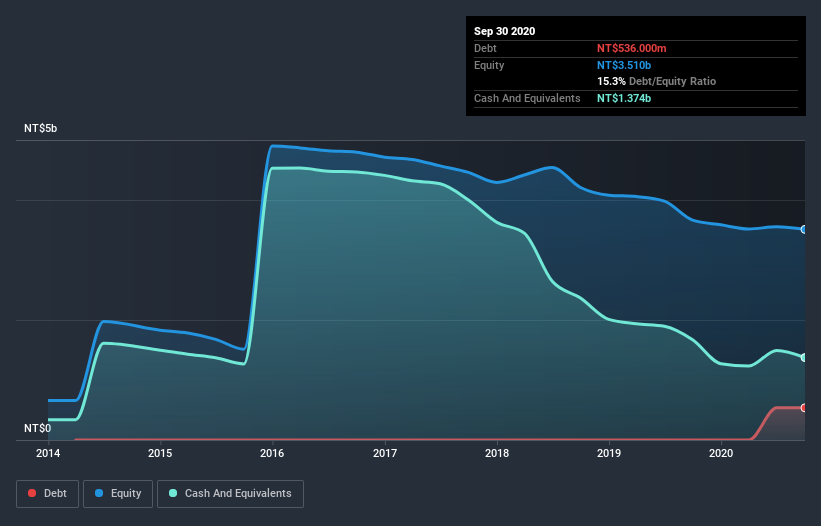Viewport: 821px width, 526px height.
Task: Click the 15.3% Debt/Equity Ratio text
Action: tap(657, 81)
